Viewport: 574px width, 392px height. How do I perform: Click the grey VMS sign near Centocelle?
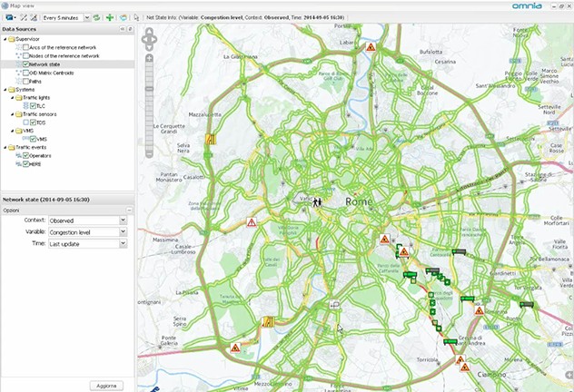click(x=459, y=252)
